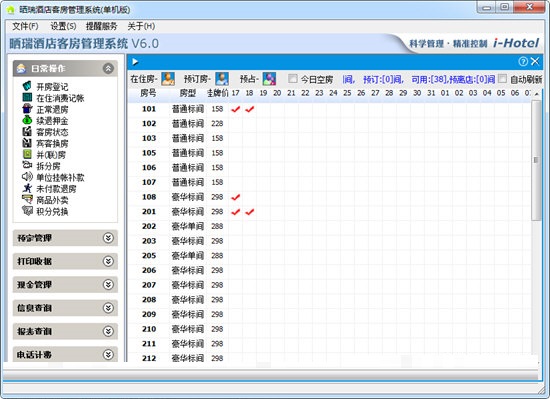
Task: Select room number 203
Action: pos(149,241)
